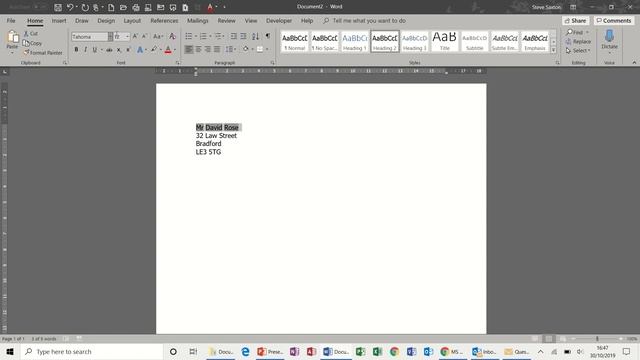Switch to the Layout tab
The image size is (640, 360).
click(132, 20)
